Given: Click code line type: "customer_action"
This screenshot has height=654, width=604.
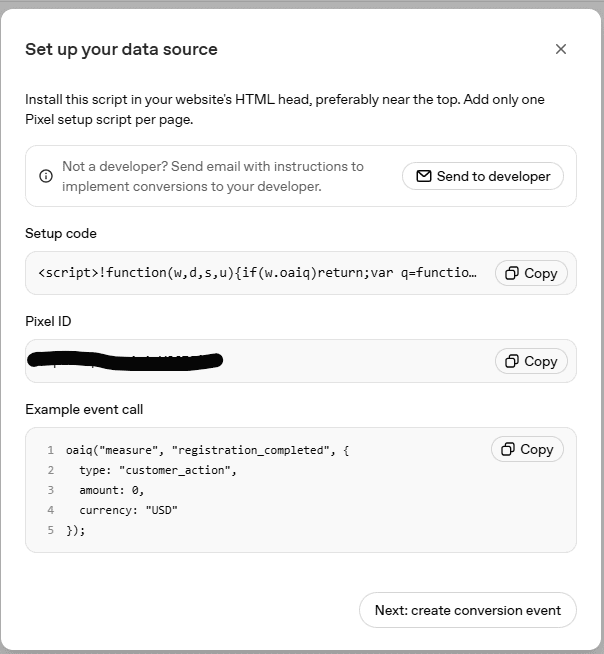Looking at the screenshot, I should pyautogui.click(x=158, y=470).
